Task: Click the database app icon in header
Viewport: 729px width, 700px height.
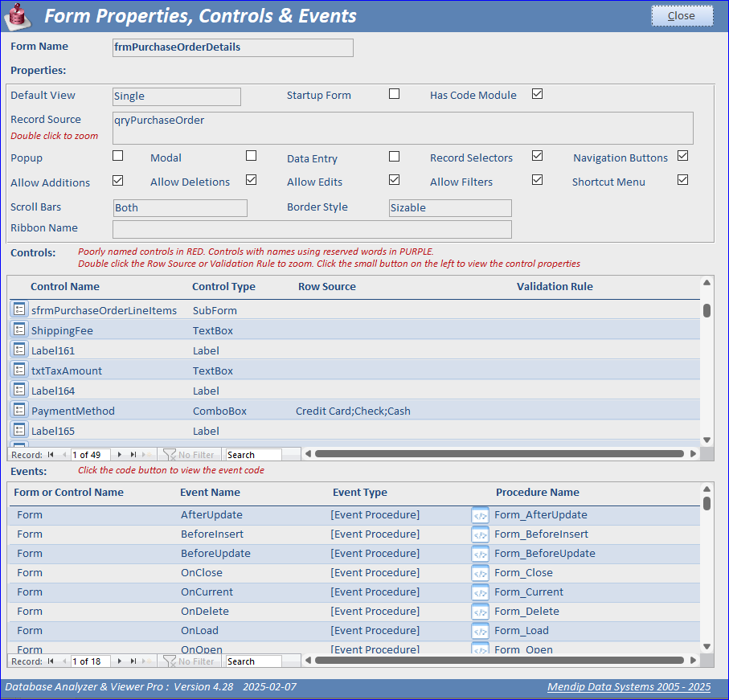Action: (18, 15)
